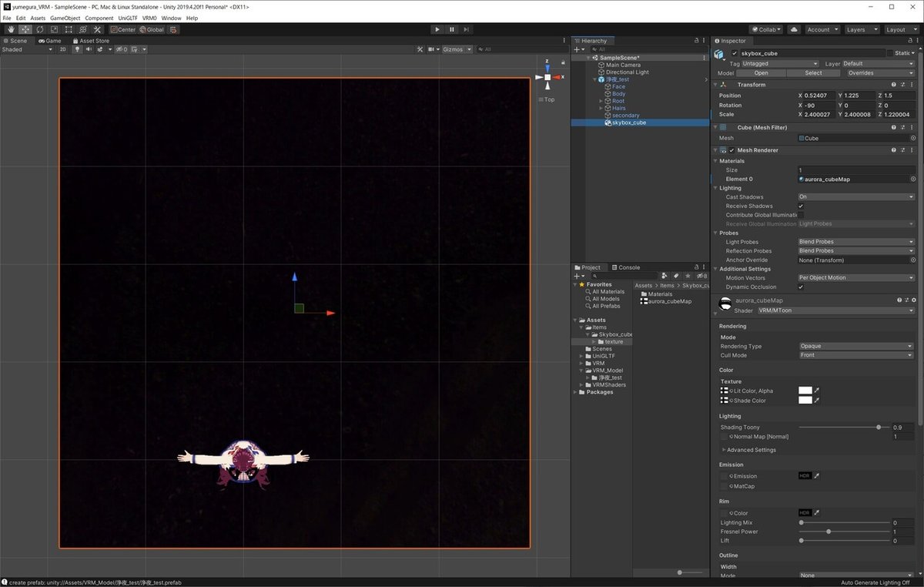924x587 pixels.
Task: Switch to the Game tab
Action: 50,41
